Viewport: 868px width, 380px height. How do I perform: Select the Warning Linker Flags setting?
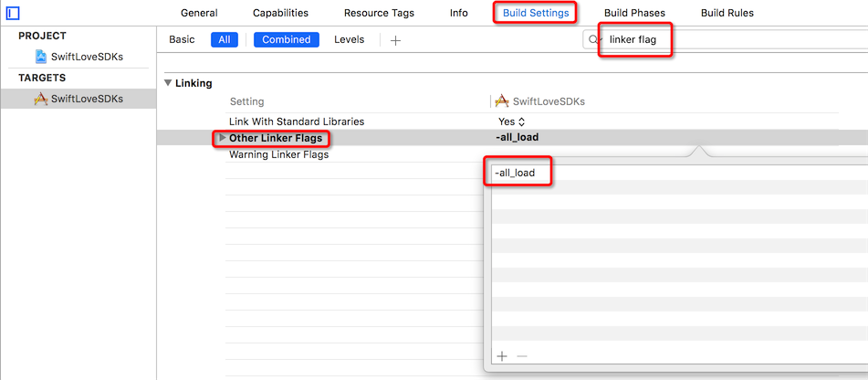tap(279, 154)
